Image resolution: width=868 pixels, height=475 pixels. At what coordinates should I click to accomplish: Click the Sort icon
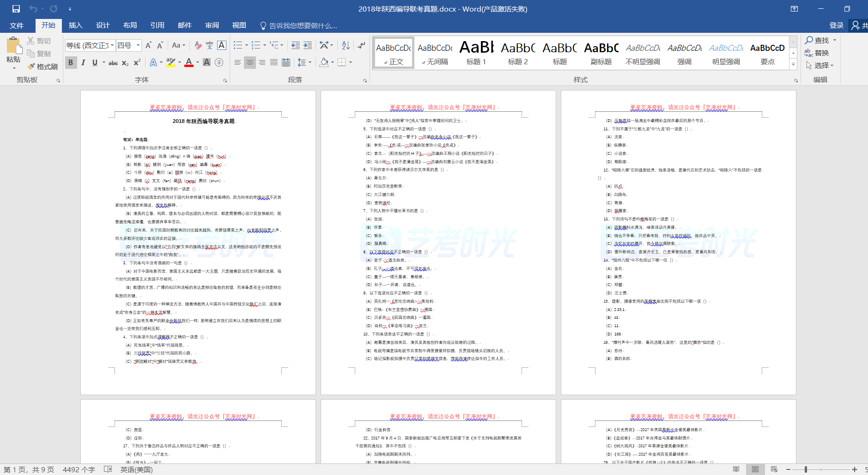click(x=346, y=45)
